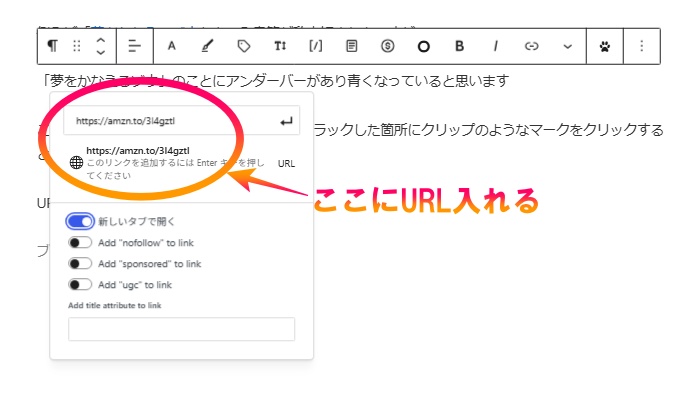681x395 pixels.
Task: Click the circle O toolbar icon
Action: coord(424,46)
